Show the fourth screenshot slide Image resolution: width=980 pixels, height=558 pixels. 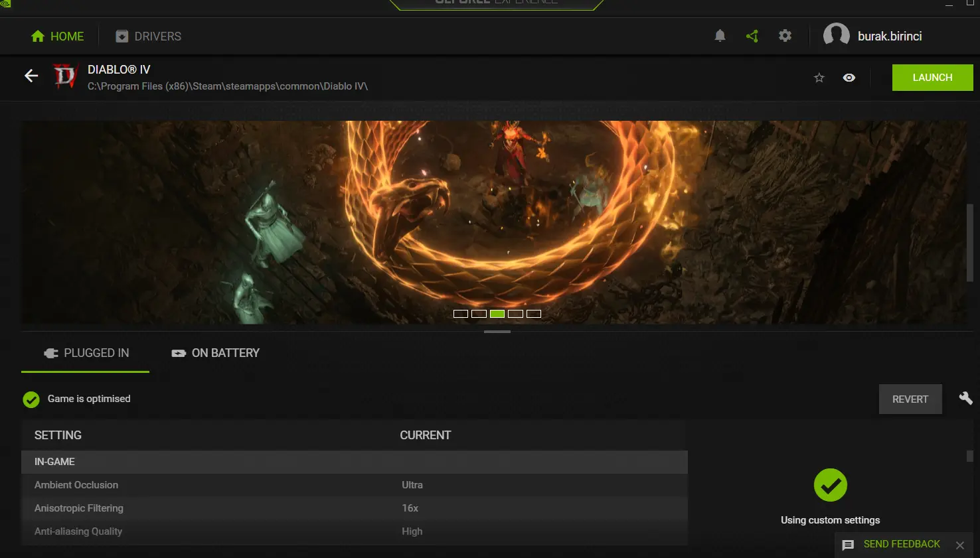515,314
